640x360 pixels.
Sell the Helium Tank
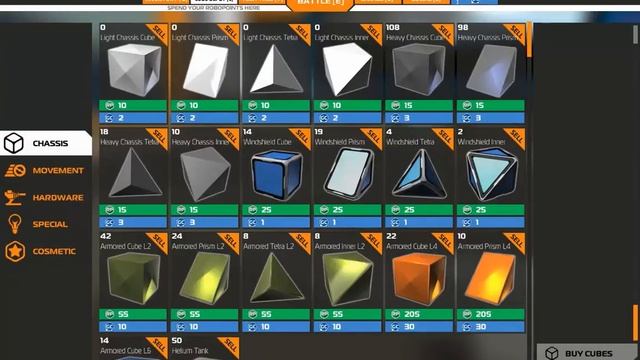pos(230,346)
